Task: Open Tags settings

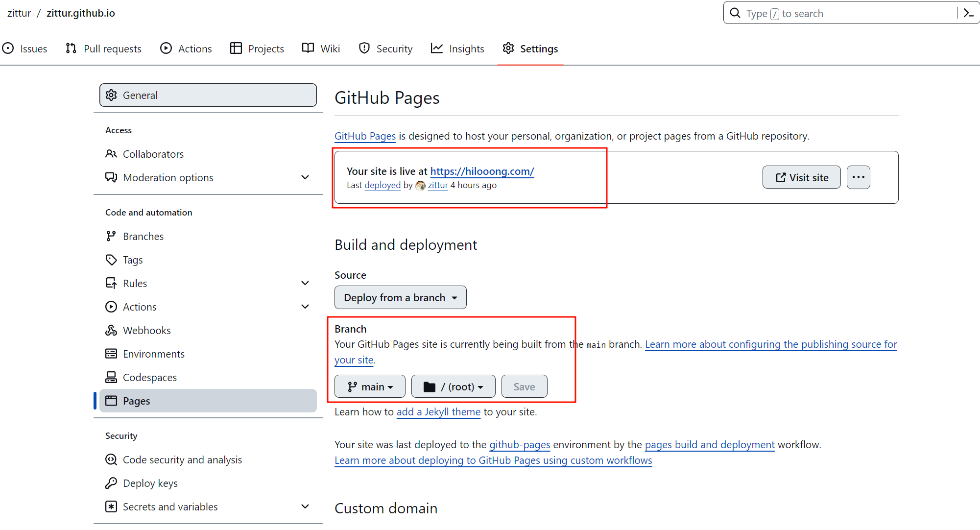Action: coord(208,260)
